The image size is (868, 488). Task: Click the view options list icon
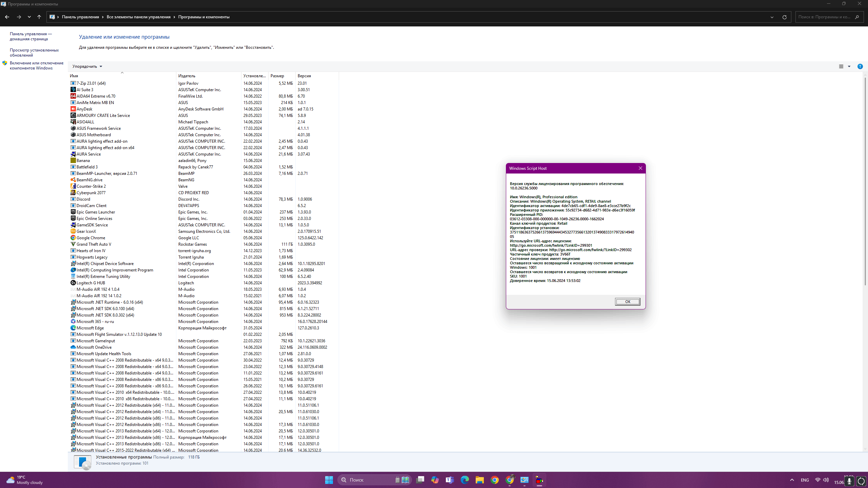841,66
